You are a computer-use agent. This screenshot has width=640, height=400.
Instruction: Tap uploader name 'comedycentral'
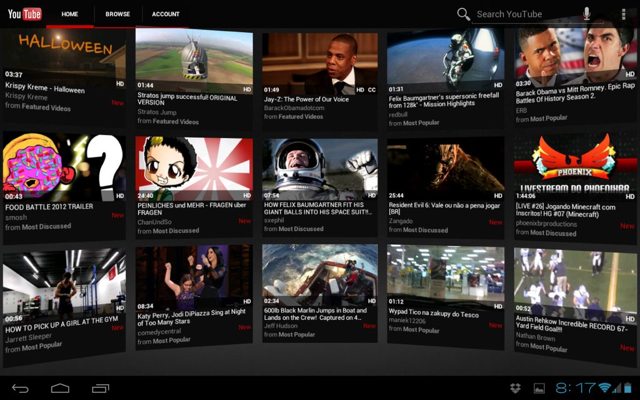pyautogui.click(x=159, y=332)
